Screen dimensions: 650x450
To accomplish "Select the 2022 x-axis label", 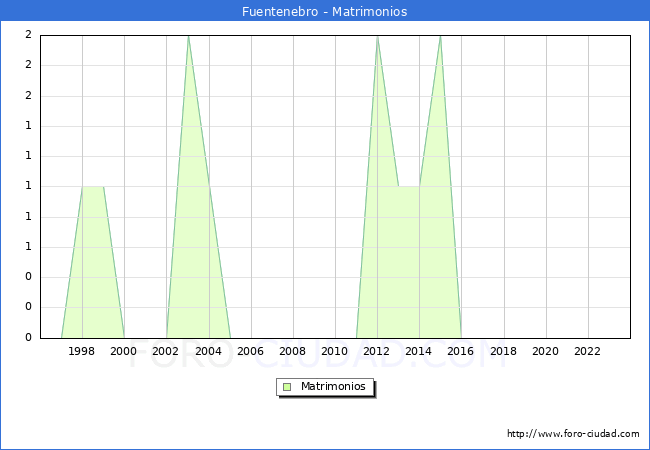I will tap(587, 351).
